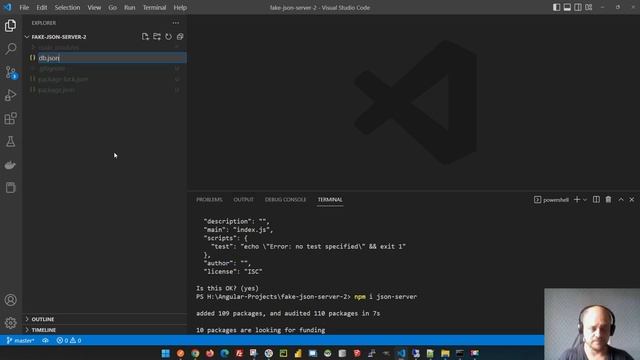
Task: Open the Testing flask view
Action: point(11,142)
